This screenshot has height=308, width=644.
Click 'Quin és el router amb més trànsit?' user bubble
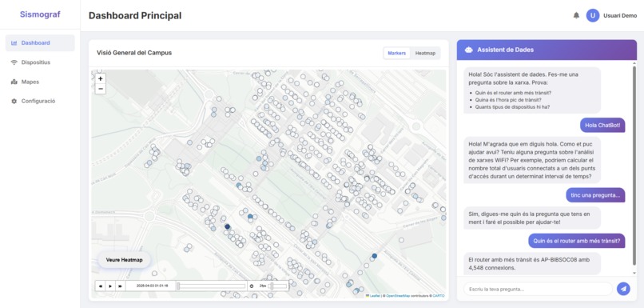click(x=577, y=241)
